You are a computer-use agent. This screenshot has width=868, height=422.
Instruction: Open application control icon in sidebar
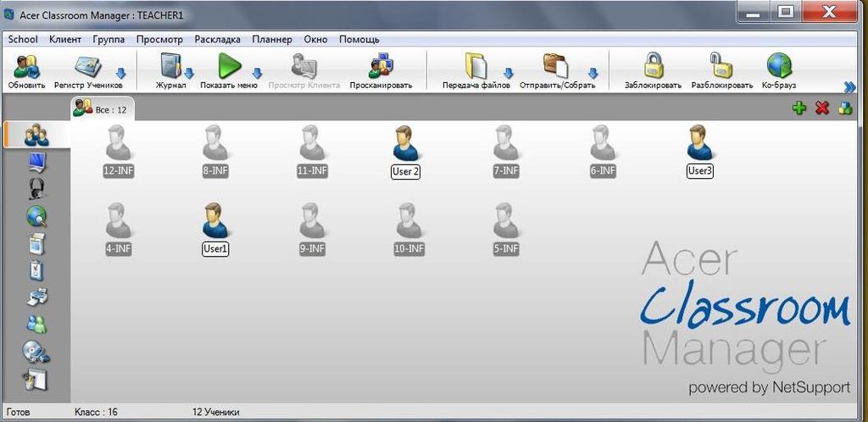pyautogui.click(x=36, y=243)
